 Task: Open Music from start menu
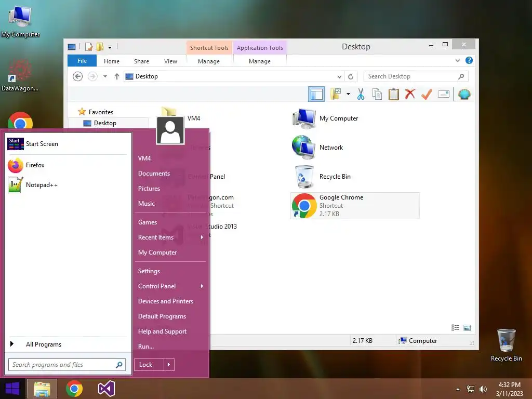(x=146, y=204)
